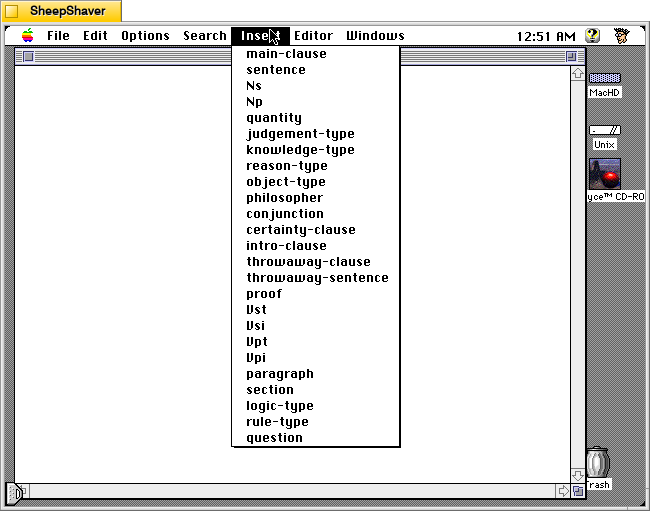Image resolution: width=650 pixels, height=511 pixels.
Task: Open the CD-ROM disc icon
Action: pyautogui.click(x=604, y=174)
